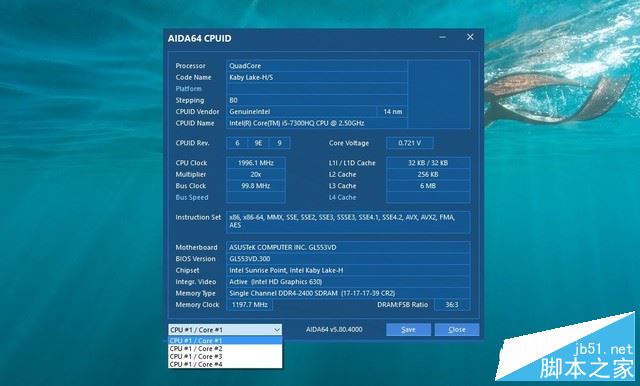Select CPU #1 / Core #1 in list

click(x=225, y=340)
